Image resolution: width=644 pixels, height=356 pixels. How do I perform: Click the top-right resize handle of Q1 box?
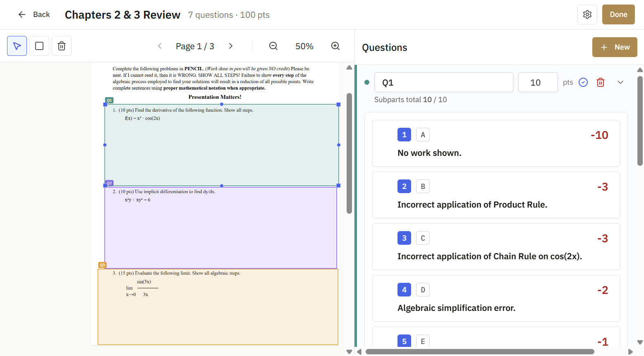coord(338,105)
